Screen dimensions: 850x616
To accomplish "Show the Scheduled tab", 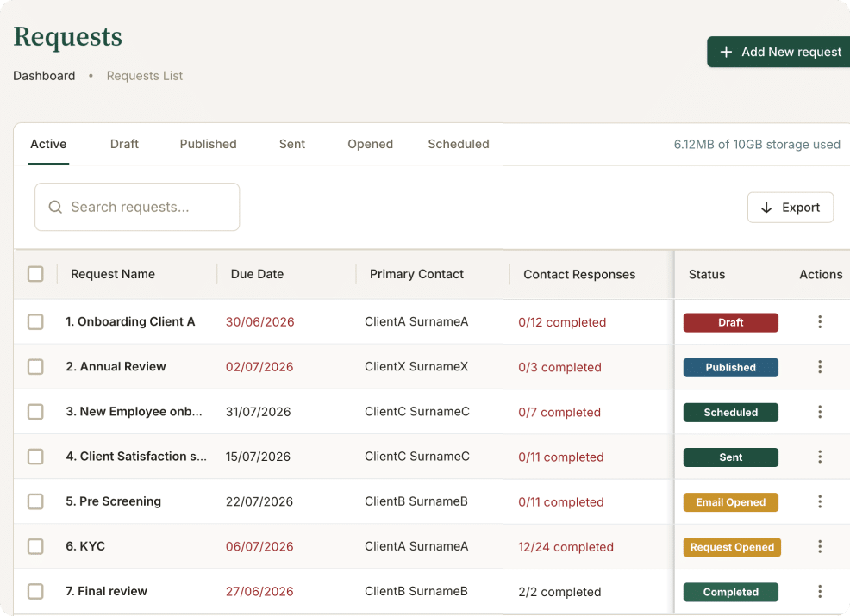I will click(x=459, y=144).
